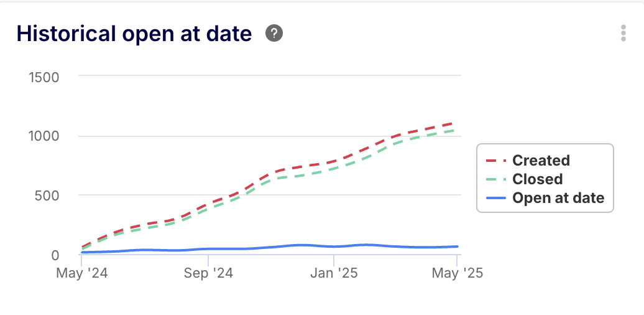This screenshot has height=315, width=644.
Task: Click the red dashed Created legend swatch
Action: pos(497,161)
